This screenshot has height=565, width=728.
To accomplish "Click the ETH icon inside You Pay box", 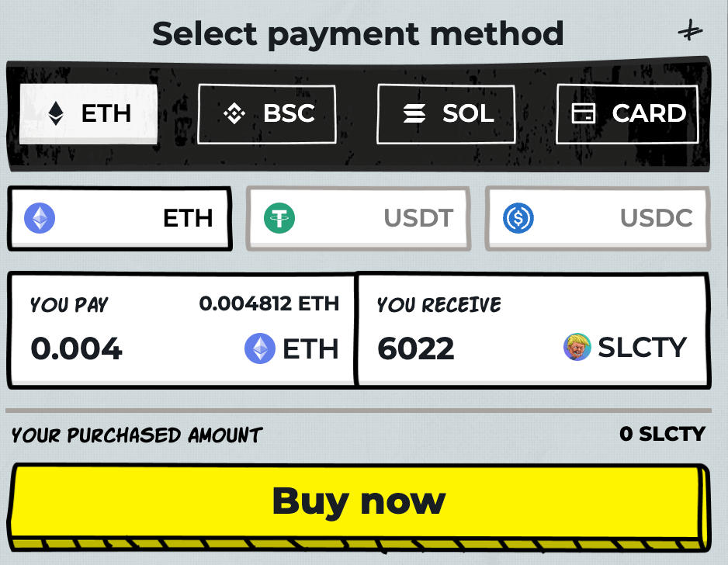I will click(x=262, y=348).
